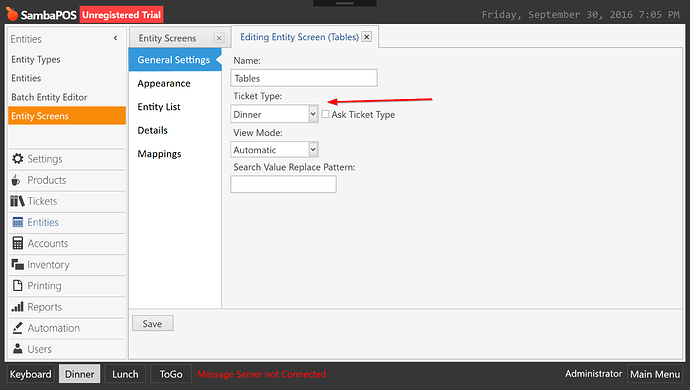Enable the Ask Ticket Type checkbox
The image size is (690, 390).
325,114
